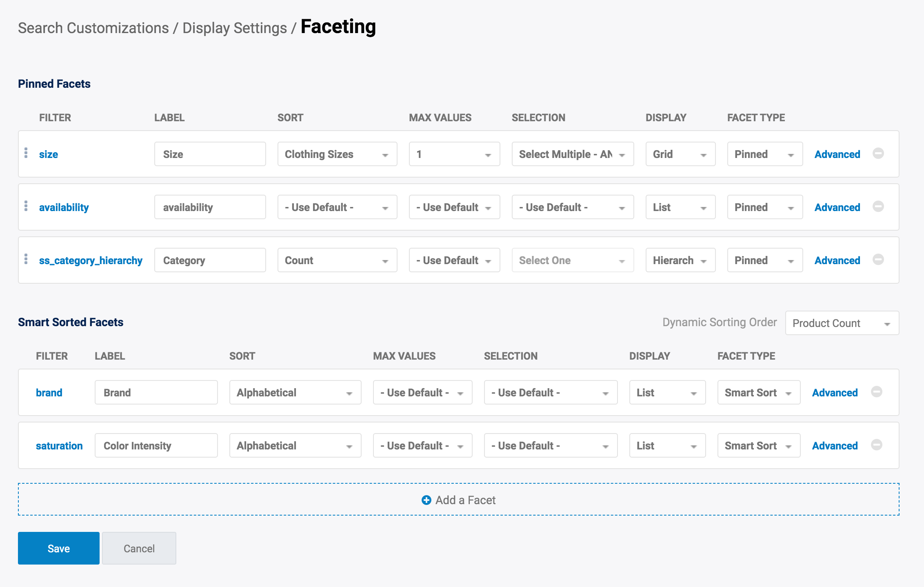Image resolution: width=924 pixels, height=587 pixels.
Task: Open Smart Sort facet type dropdown for brand
Action: coord(758,393)
